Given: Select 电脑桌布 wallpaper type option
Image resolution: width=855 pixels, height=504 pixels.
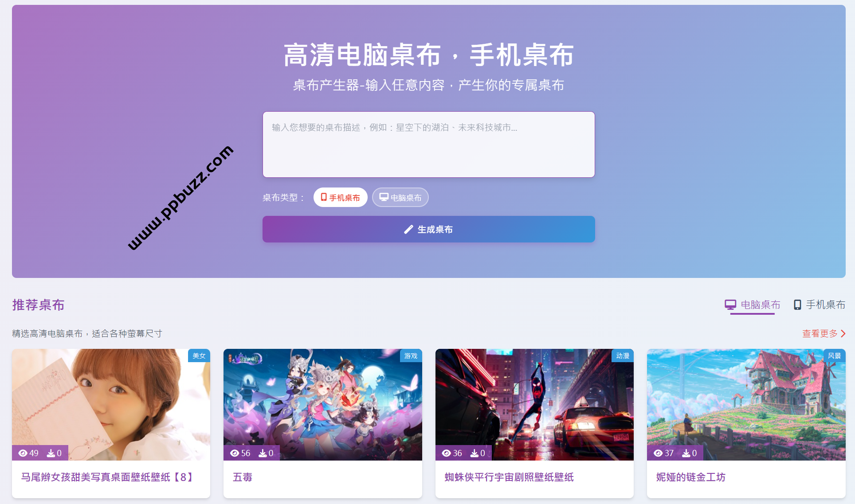Looking at the screenshot, I should (400, 197).
